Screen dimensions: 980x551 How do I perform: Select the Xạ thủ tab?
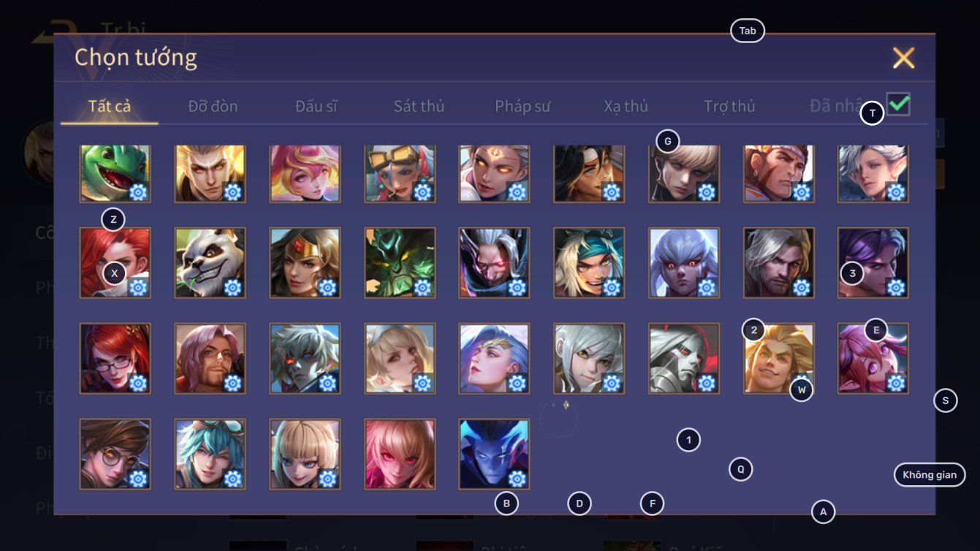coord(626,106)
